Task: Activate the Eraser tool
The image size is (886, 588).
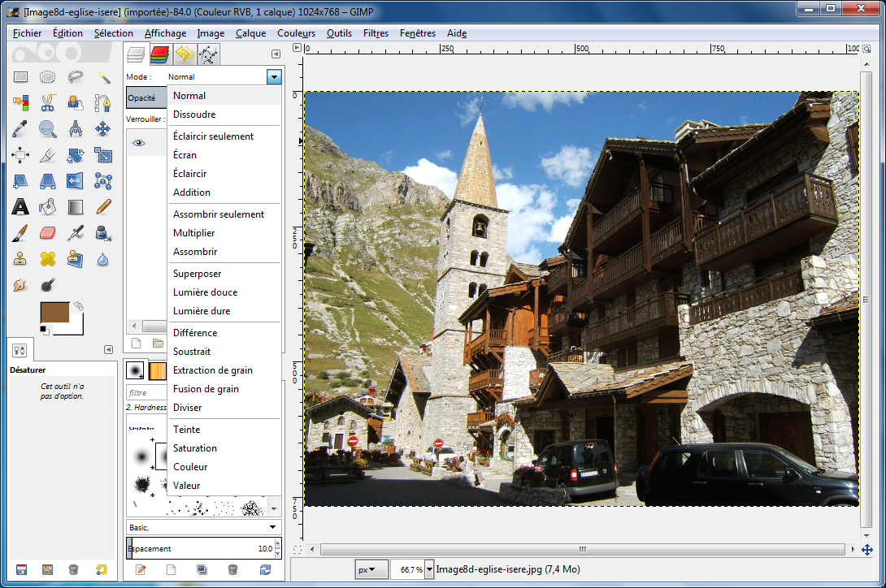Action: coord(47,233)
